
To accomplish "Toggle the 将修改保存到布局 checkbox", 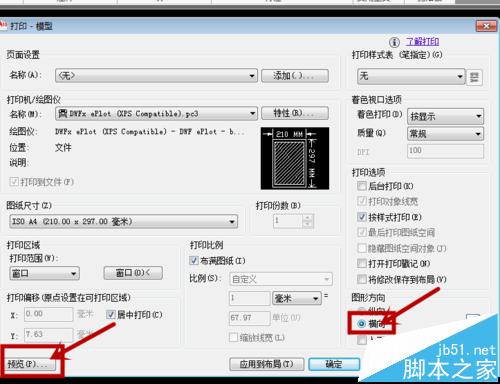I will click(x=362, y=279).
